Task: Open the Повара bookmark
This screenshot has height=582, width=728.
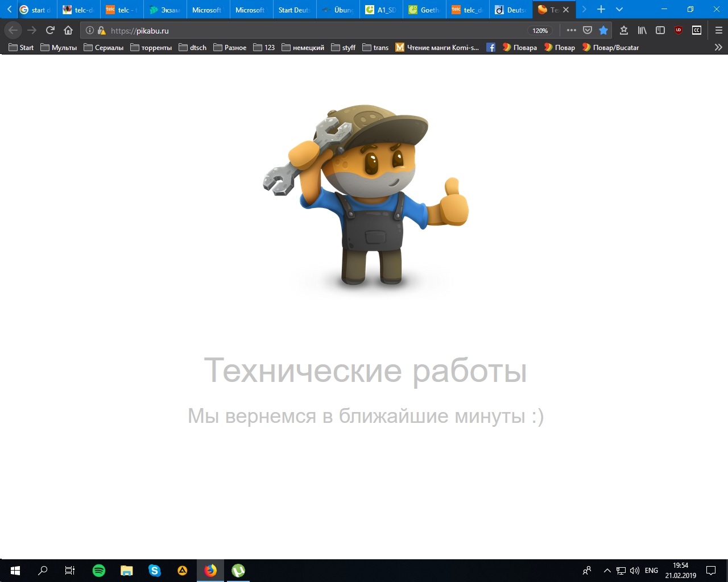Action: click(519, 47)
